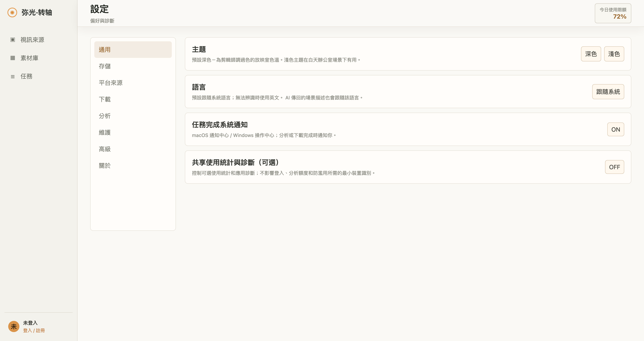Click the 主題 setting title

pos(199,50)
